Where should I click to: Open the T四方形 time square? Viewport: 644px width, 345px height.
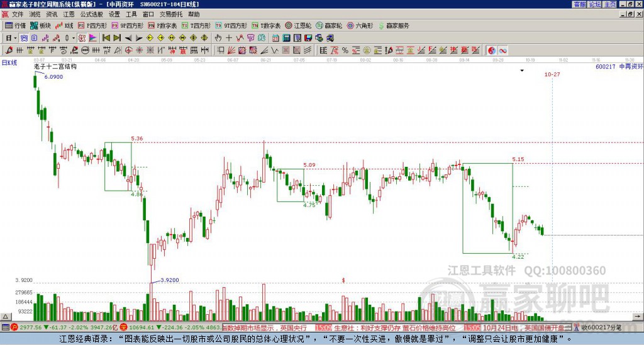196,25
